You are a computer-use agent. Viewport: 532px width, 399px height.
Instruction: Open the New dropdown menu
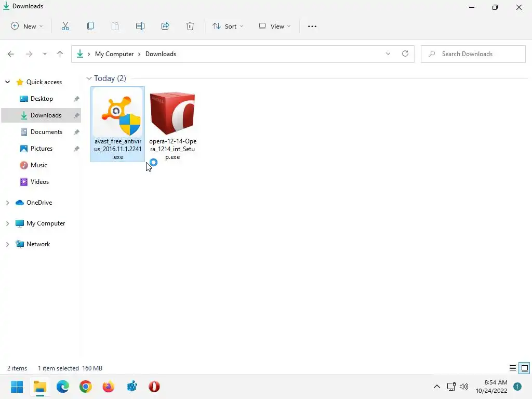[27, 26]
